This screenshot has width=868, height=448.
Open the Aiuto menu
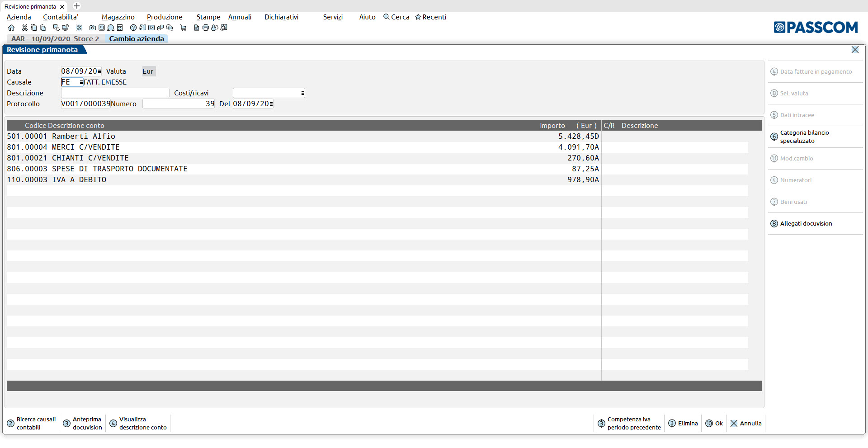(x=367, y=17)
